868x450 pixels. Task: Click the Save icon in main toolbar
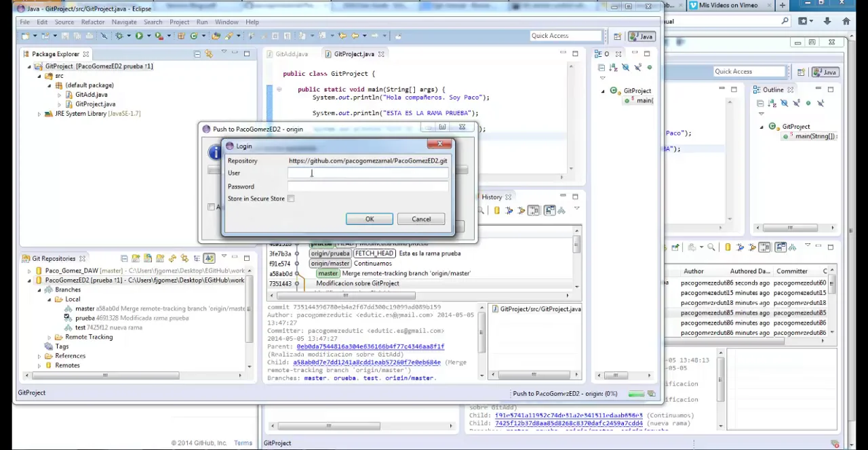click(x=64, y=36)
